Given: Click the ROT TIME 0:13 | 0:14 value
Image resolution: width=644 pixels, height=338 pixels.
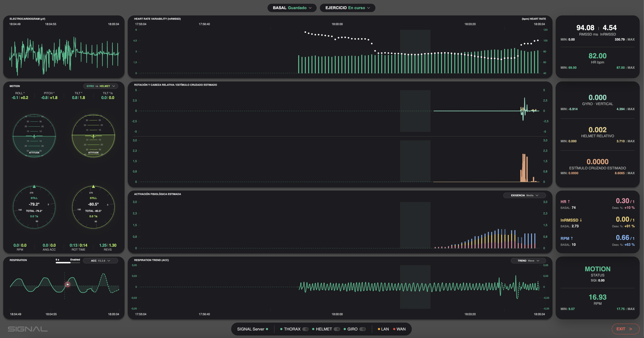Looking at the screenshot, I should click(x=78, y=245).
